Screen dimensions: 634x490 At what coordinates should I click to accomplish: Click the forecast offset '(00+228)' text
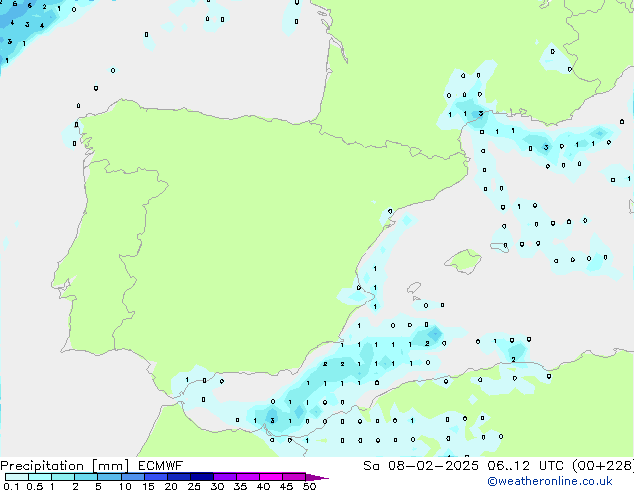603,466
